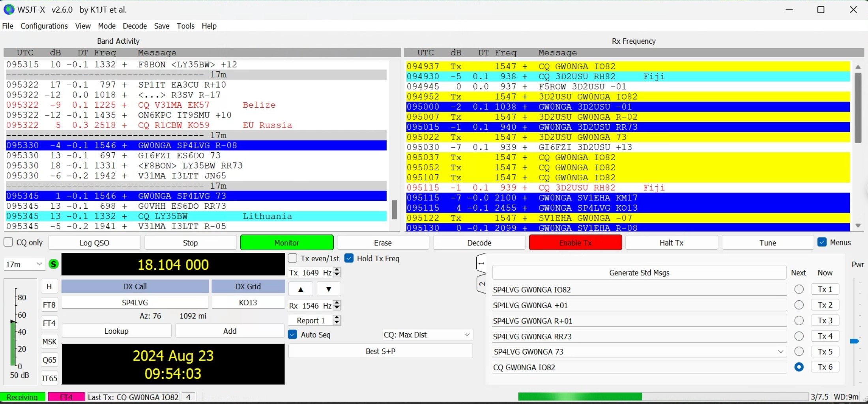Shift Tx frequency up with the up triangle
This screenshot has height=404, width=868.
301,289
